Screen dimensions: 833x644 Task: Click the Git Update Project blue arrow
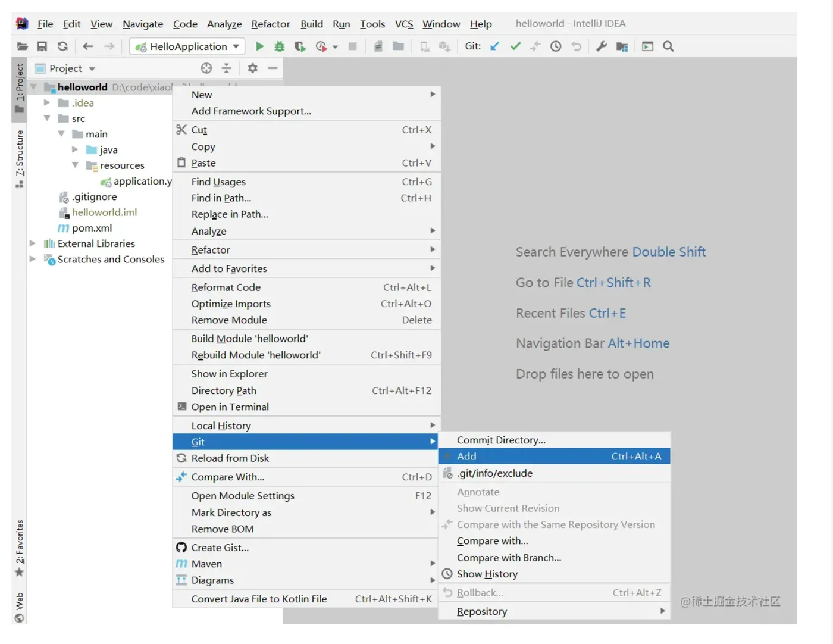[494, 46]
